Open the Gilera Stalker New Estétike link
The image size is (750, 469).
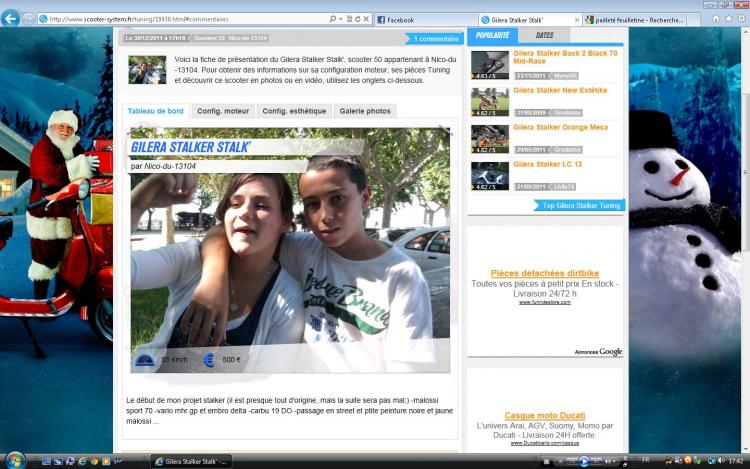(x=560, y=90)
